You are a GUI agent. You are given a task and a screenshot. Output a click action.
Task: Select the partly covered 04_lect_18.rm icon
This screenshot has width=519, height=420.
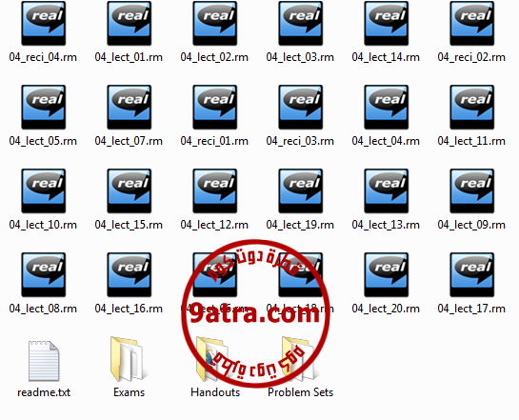(x=301, y=274)
